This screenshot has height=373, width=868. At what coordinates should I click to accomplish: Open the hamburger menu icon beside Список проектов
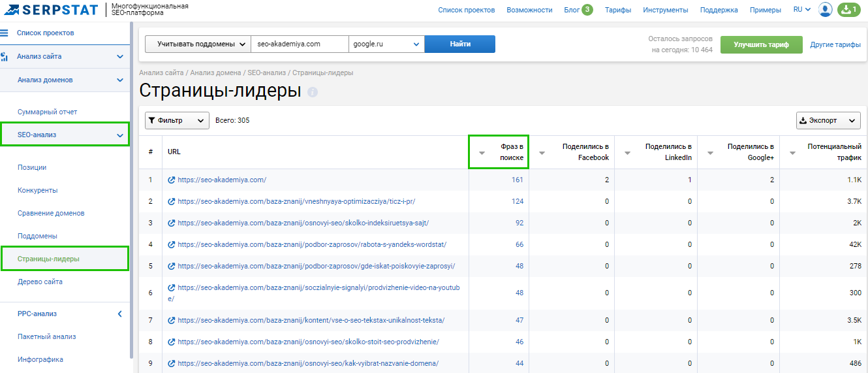4,33
